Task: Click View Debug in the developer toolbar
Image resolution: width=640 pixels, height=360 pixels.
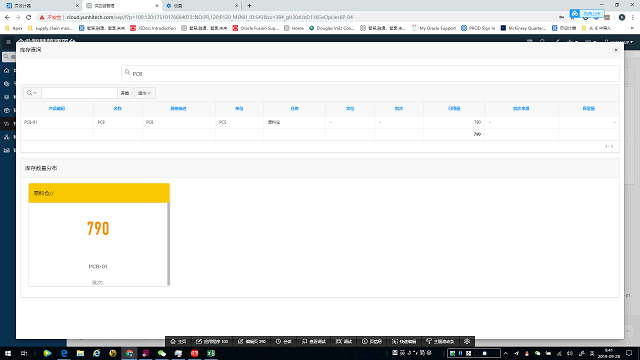Action: [314, 341]
